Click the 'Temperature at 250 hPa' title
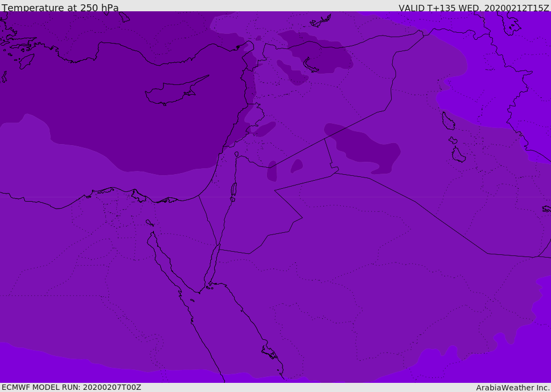The height and width of the screenshot is (392, 551). pyautogui.click(x=60, y=8)
